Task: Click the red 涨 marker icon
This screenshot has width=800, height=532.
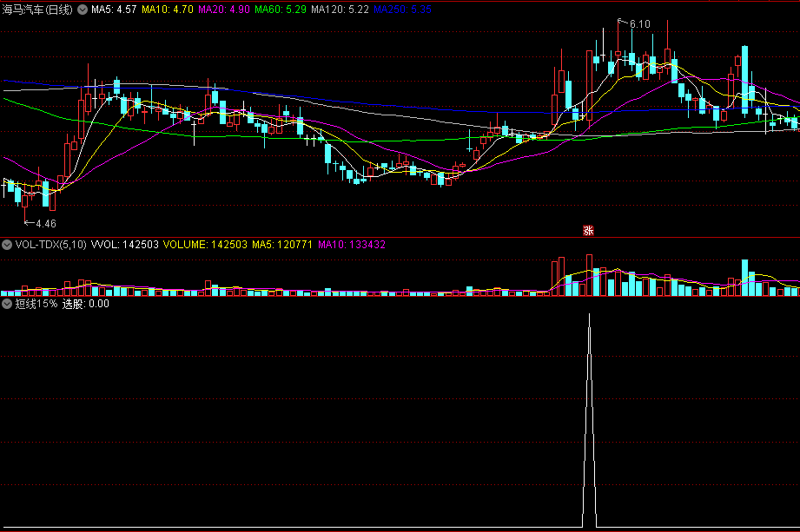Action: 588,231
